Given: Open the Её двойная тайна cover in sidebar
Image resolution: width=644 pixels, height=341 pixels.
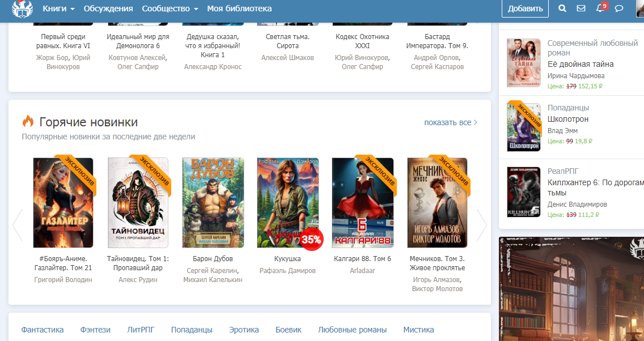Looking at the screenshot, I should [x=524, y=63].
